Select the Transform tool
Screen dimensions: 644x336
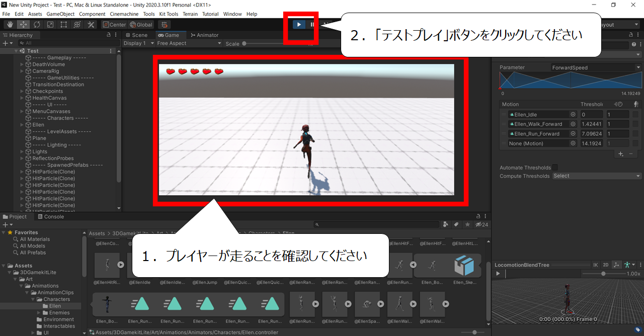coord(77,25)
